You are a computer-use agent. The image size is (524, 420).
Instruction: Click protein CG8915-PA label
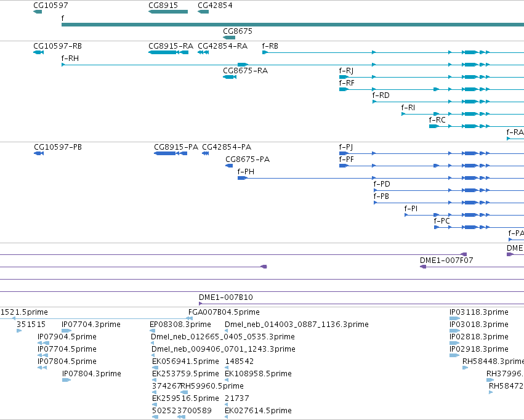click(176, 147)
